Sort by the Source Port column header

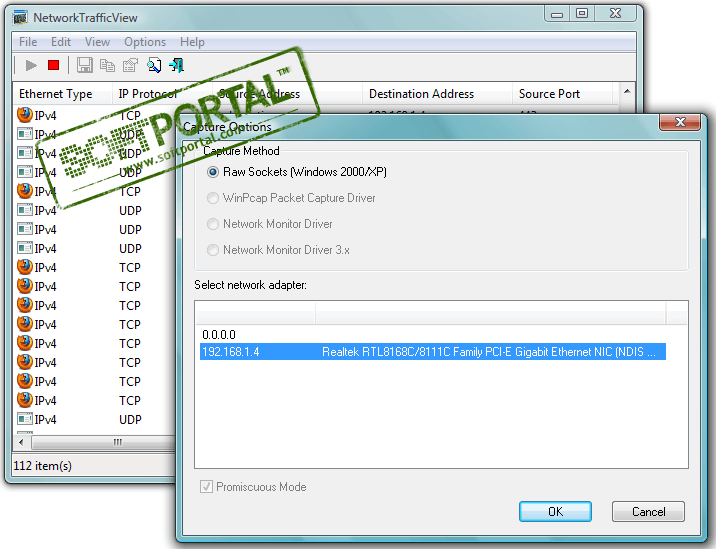[x=563, y=94]
